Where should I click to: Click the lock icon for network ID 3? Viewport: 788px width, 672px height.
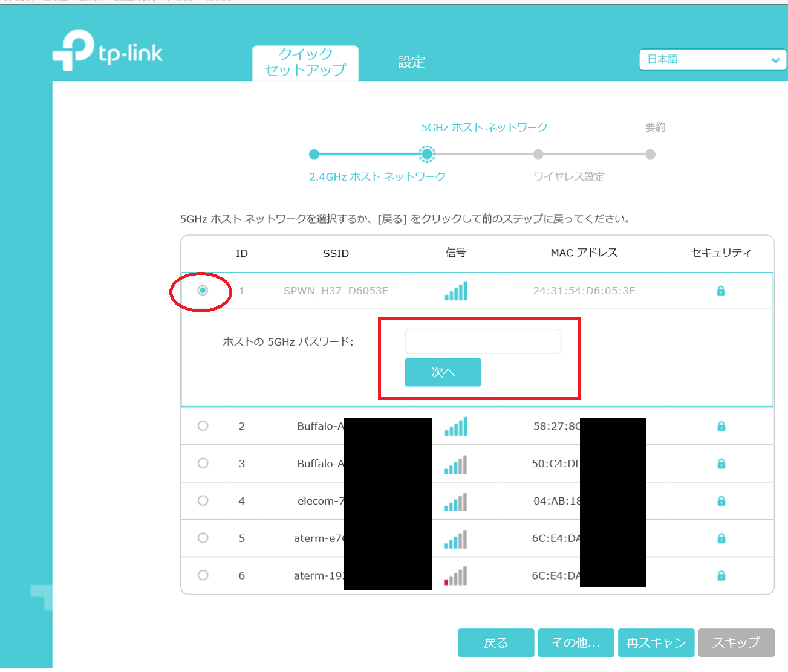pos(721,464)
